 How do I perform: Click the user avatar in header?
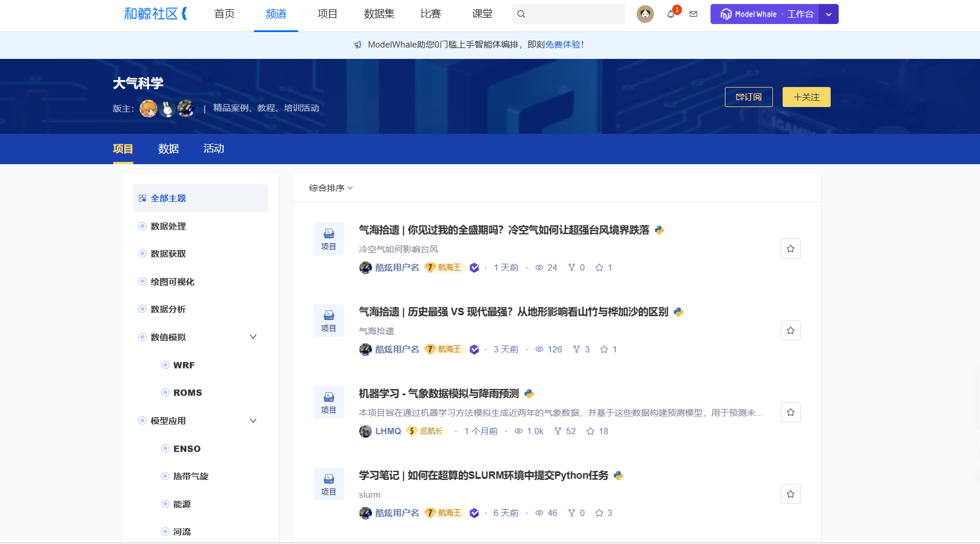point(645,14)
